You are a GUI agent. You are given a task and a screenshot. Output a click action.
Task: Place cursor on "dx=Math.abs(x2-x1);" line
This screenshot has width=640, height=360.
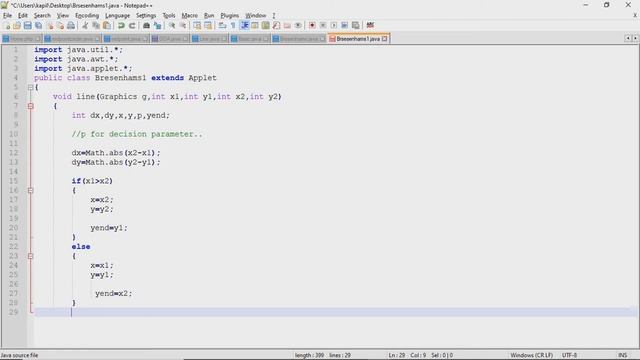click(116, 153)
